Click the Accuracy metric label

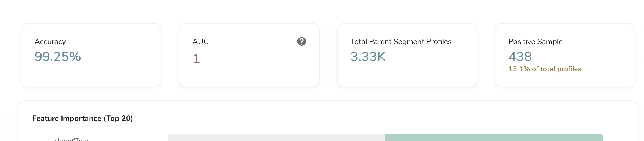[50, 42]
